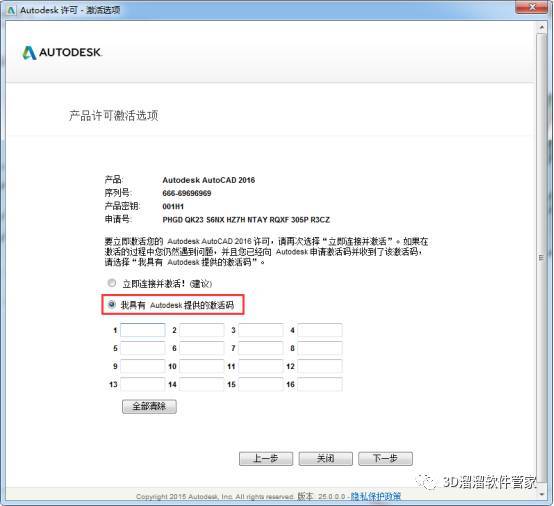Select the connect and activate now radio option
554x506 pixels.
112,283
